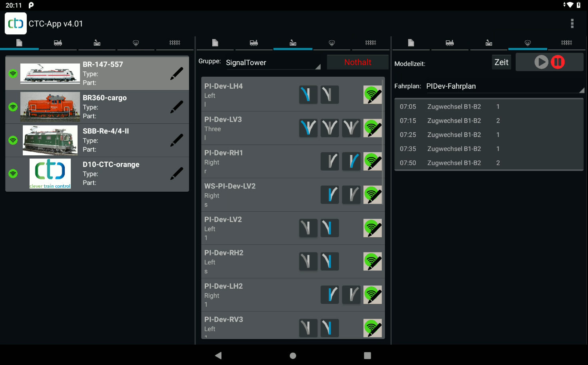
Task: Open config for PI-Dev-LH4 switch
Action: pos(372,95)
